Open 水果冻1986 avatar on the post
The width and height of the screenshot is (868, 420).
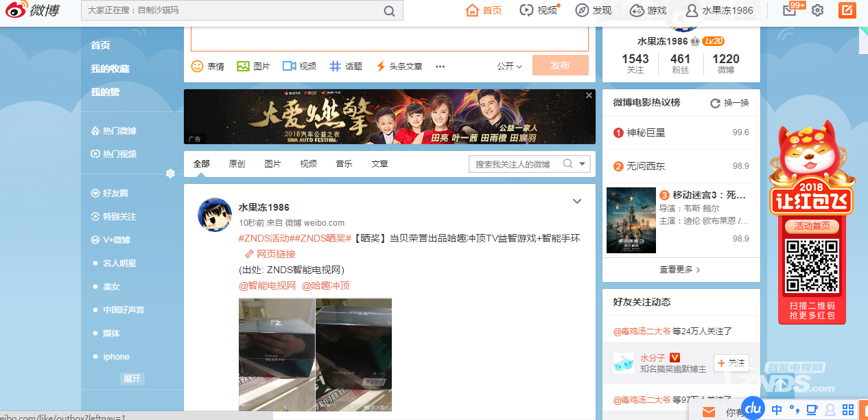coord(215,214)
